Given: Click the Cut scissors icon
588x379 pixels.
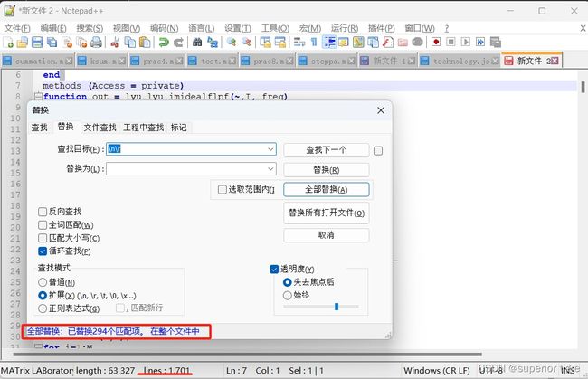Looking at the screenshot, I should 115,43.
